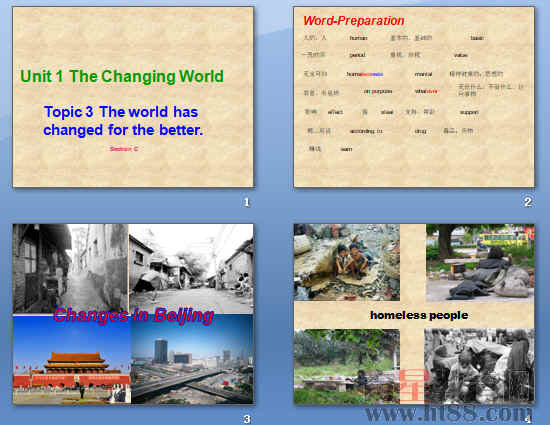Select the Unit 1 title slide thumbnail

click(133, 97)
